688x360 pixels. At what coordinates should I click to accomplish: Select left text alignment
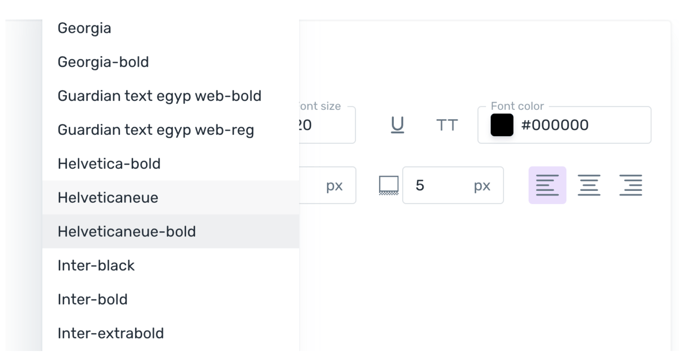pyautogui.click(x=547, y=185)
